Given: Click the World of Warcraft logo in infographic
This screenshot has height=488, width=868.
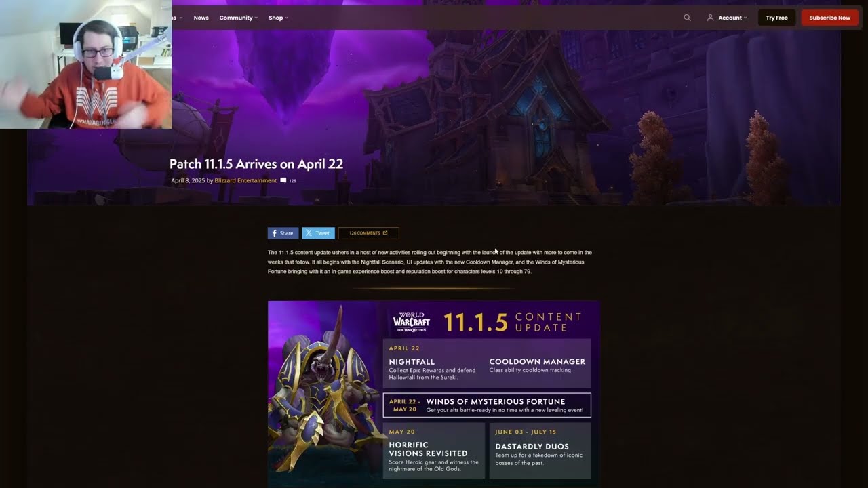Looking at the screenshot, I should coord(412,322).
